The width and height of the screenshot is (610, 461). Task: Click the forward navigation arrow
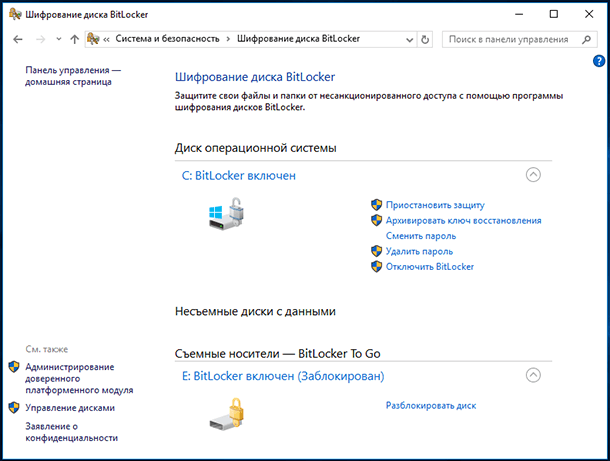click(40, 39)
